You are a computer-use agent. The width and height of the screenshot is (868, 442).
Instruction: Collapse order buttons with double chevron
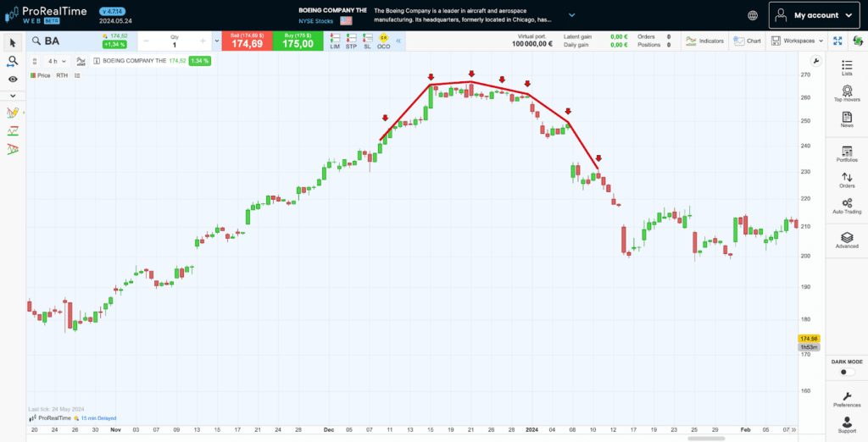[x=398, y=41]
